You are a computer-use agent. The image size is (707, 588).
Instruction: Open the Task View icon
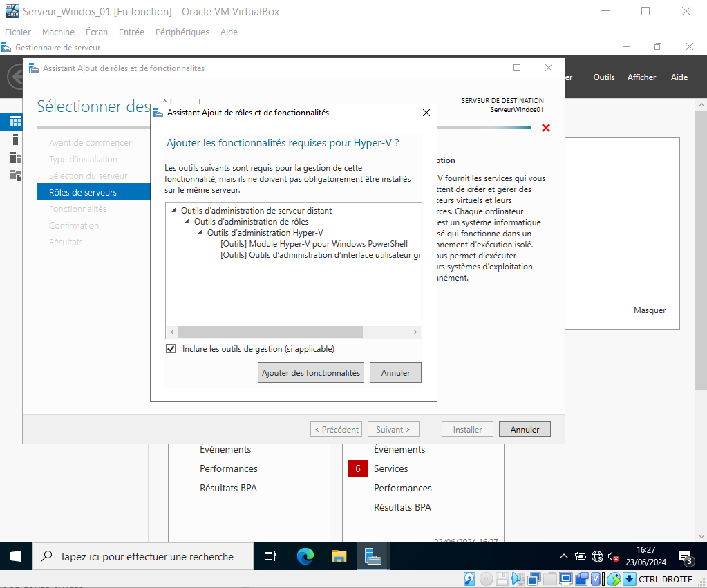271,556
